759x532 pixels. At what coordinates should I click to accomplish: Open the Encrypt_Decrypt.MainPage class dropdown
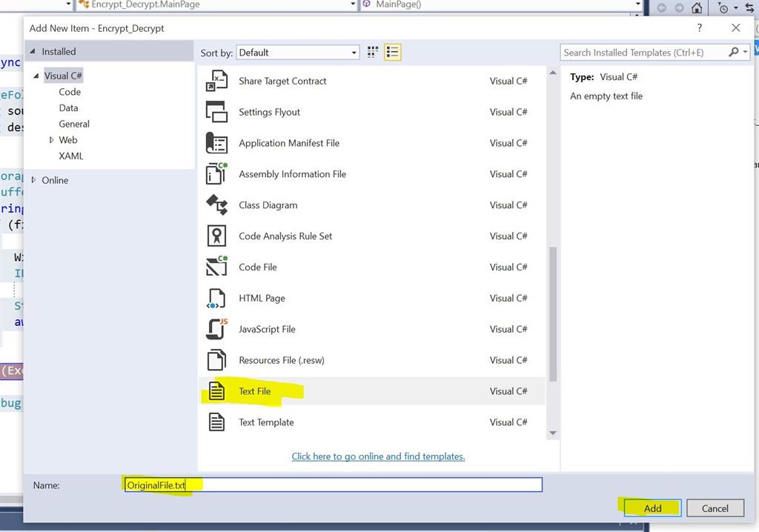353,4
